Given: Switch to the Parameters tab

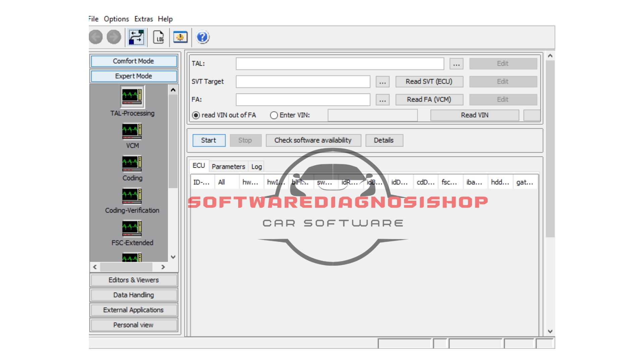Looking at the screenshot, I should [x=228, y=167].
